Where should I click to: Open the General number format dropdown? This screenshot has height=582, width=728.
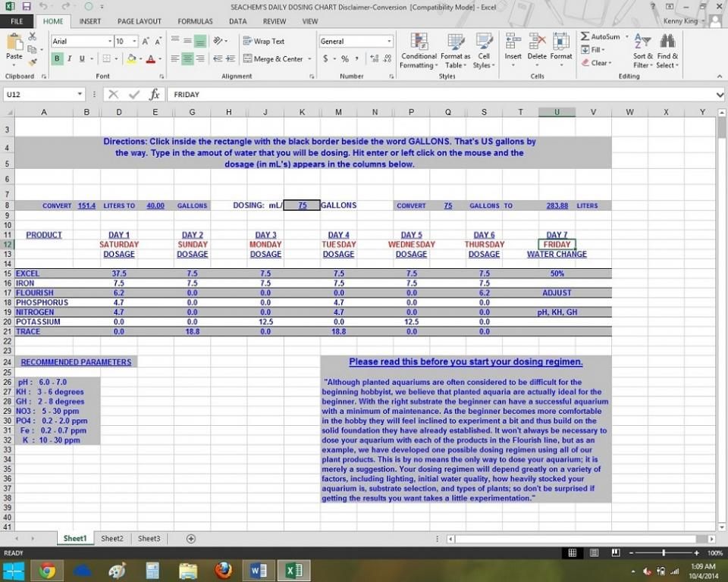pos(389,42)
